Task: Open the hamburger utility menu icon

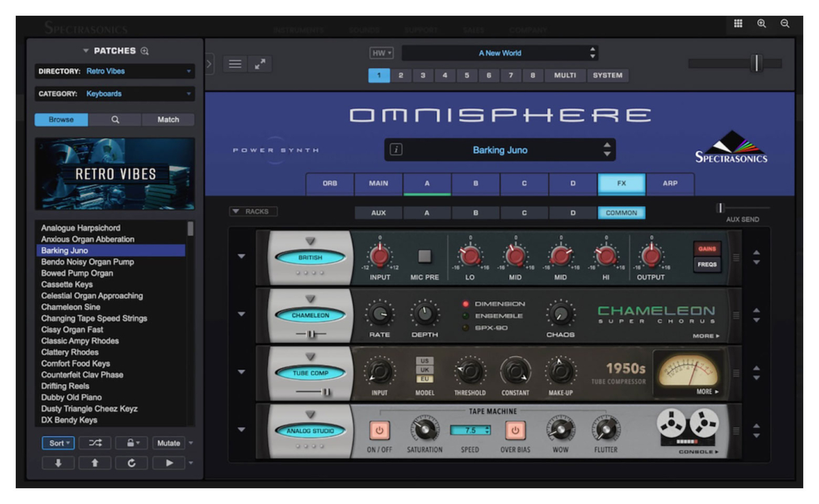Action: [235, 64]
